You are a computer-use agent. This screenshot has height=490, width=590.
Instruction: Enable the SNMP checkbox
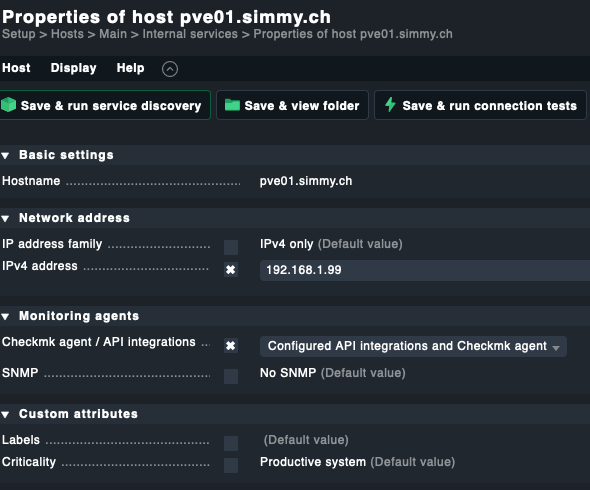[231, 376]
